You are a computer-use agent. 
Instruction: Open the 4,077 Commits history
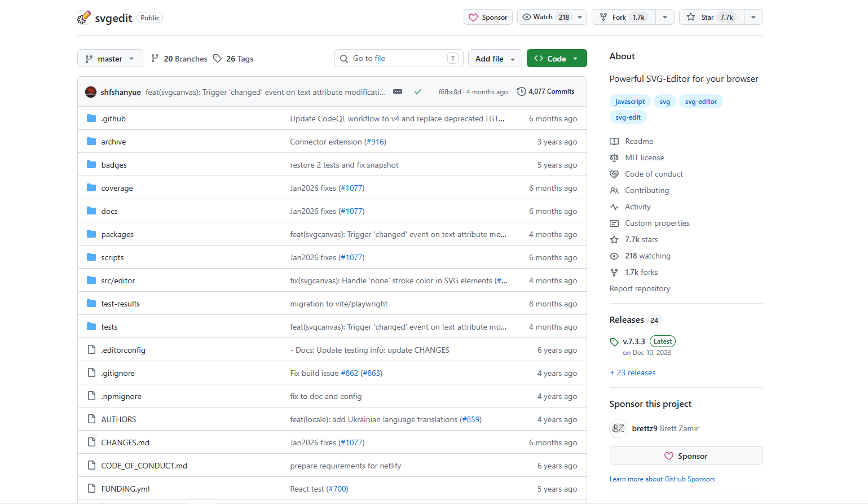[546, 91]
